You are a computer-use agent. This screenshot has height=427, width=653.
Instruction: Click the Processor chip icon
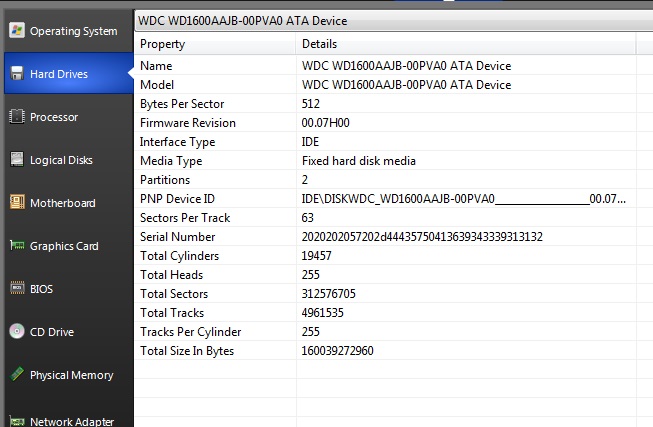(x=17, y=116)
